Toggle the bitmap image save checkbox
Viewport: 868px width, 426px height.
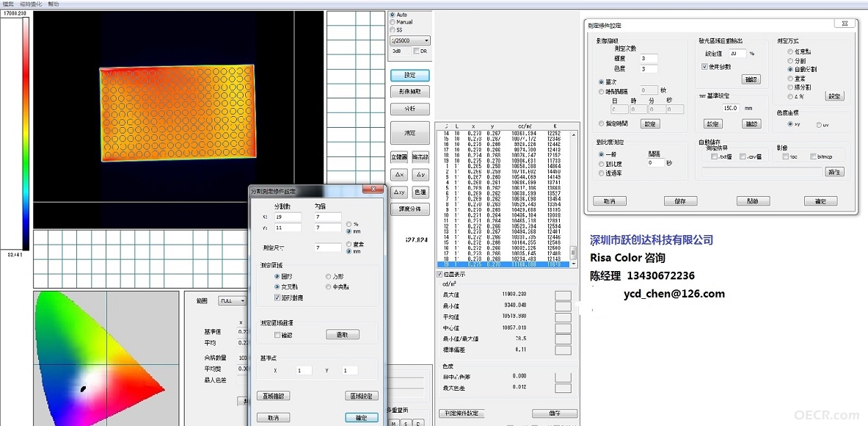[x=813, y=156]
